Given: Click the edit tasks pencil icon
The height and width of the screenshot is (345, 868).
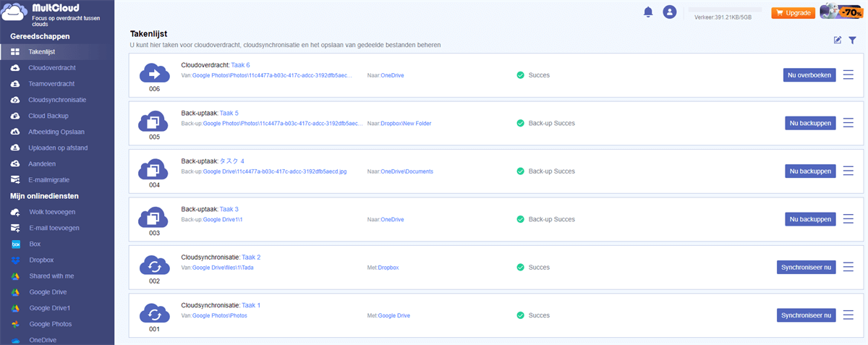Looking at the screenshot, I should (838, 40).
